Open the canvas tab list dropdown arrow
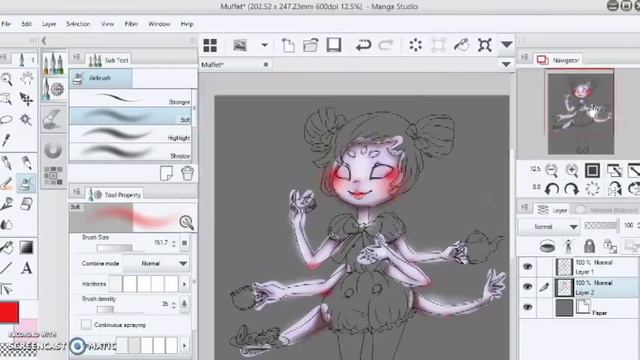This screenshot has height=360, width=640. (x=506, y=64)
